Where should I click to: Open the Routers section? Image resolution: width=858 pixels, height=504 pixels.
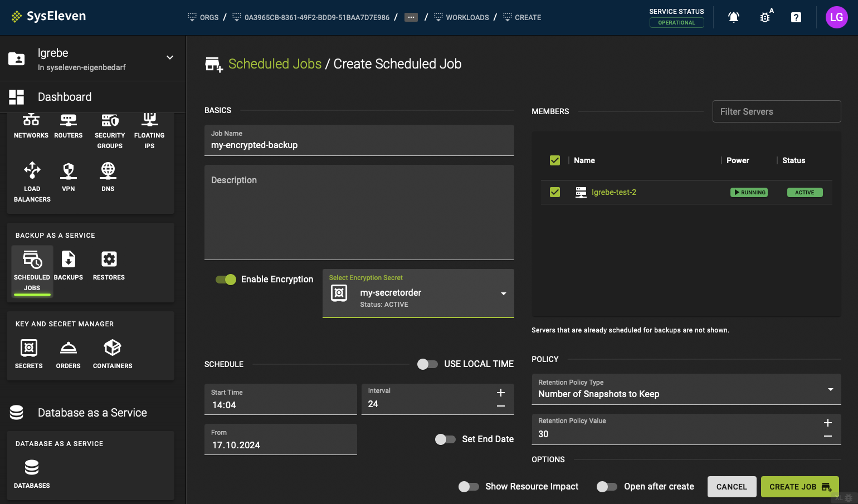(x=69, y=126)
